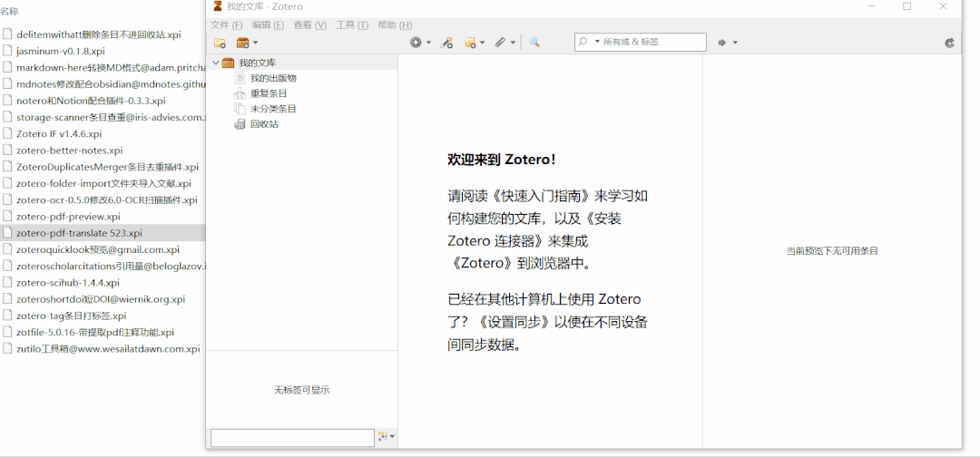Click the 名称 column header in file explorer
Image resolution: width=980 pixels, height=457 pixels.
pyautogui.click(x=9, y=11)
